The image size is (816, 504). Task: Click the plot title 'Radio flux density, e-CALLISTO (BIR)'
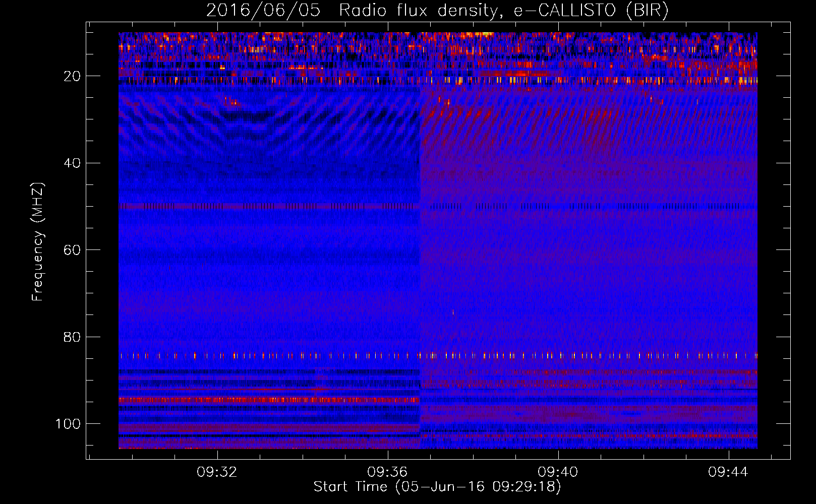click(x=503, y=11)
